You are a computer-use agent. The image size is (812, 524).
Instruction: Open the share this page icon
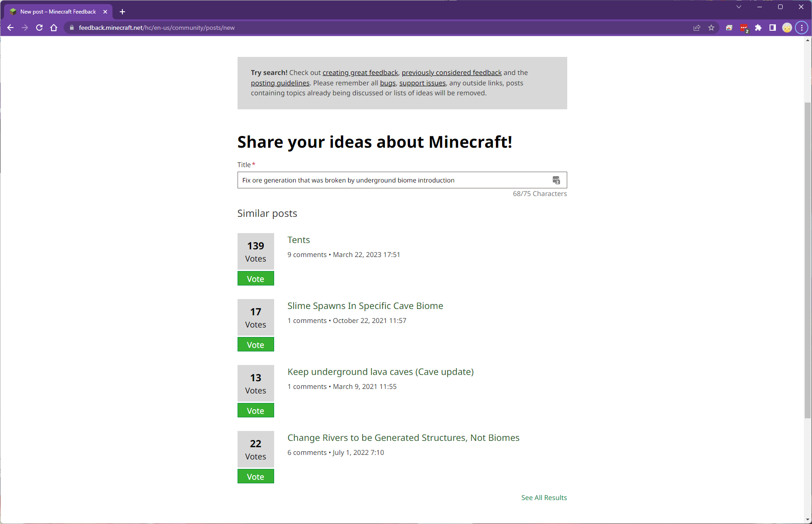[x=697, y=28]
